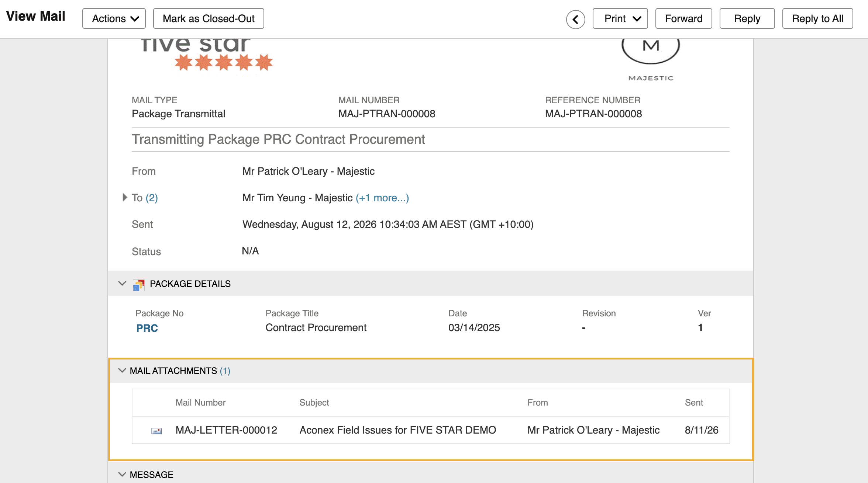
Task: Collapse the Message section
Action: click(122, 475)
